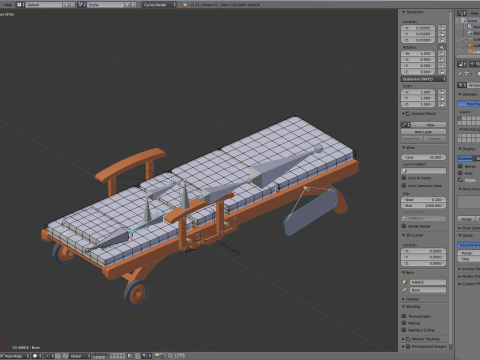Enable Lock to Cursor checkbox
The width and height of the screenshot is (480, 360).
404,178
